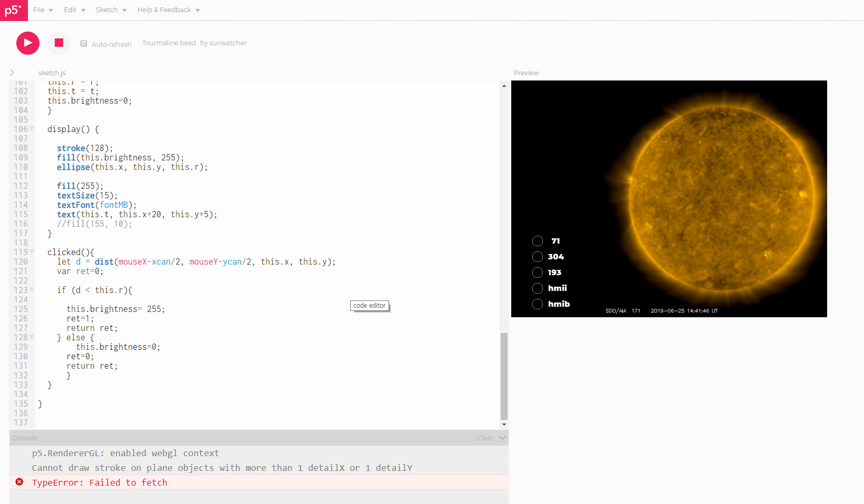This screenshot has height=504, width=864.
Task: Click the sketch.js file name label
Action: (x=52, y=73)
